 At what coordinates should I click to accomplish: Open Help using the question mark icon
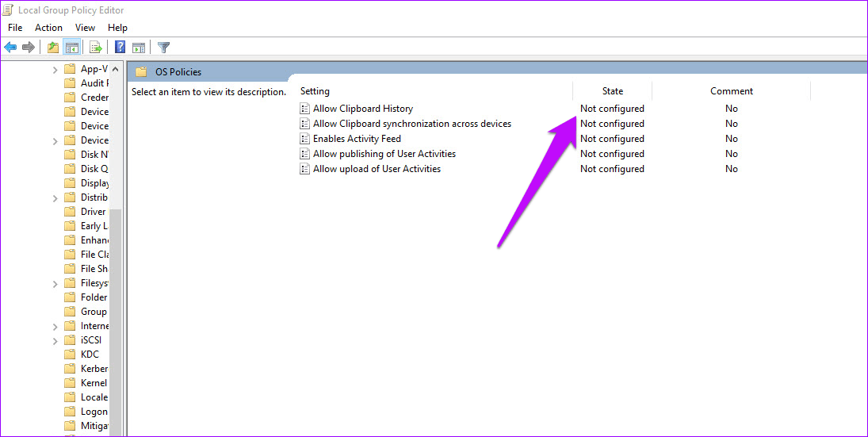120,48
